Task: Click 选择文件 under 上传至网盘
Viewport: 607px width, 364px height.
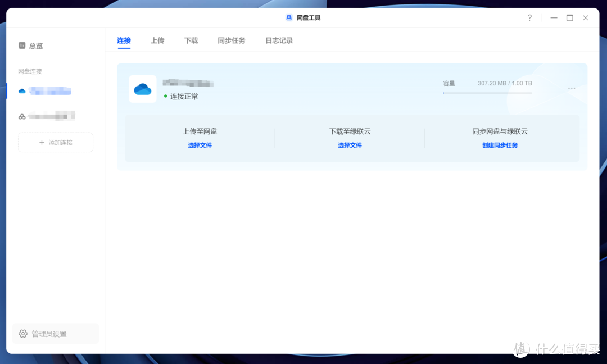Action: point(200,145)
